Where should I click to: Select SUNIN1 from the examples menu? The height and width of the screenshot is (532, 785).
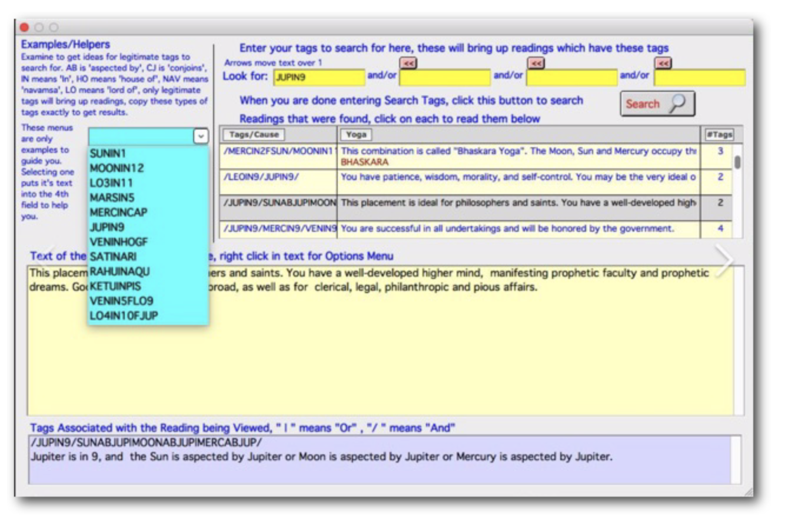coord(108,154)
